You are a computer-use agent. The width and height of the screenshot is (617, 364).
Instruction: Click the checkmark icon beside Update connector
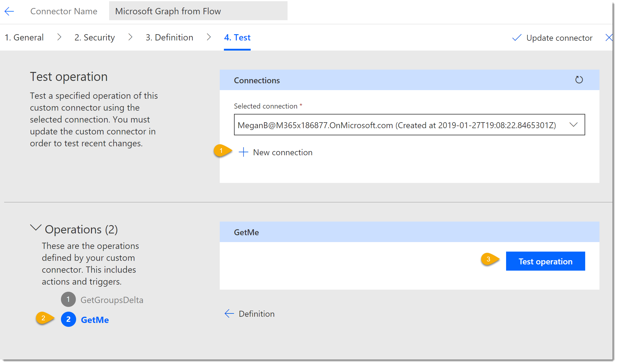click(x=517, y=38)
